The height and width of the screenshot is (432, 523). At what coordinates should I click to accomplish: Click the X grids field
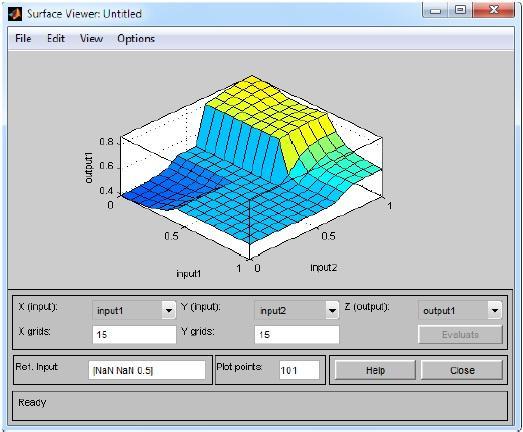click(134, 334)
